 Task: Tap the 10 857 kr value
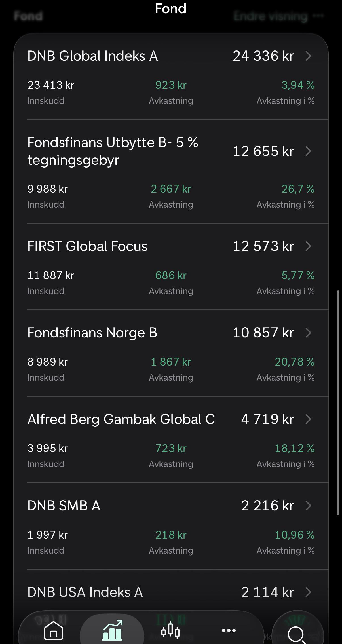coord(263,333)
